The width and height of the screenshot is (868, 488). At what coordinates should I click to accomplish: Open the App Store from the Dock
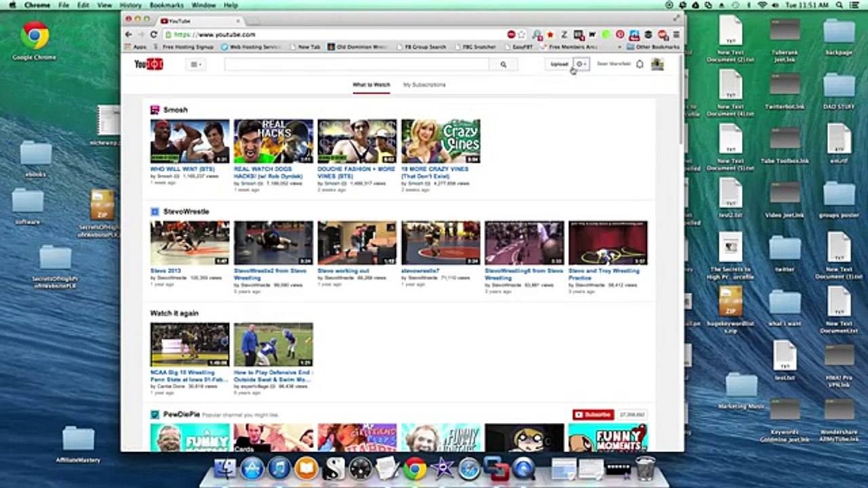tap(252, 468)
